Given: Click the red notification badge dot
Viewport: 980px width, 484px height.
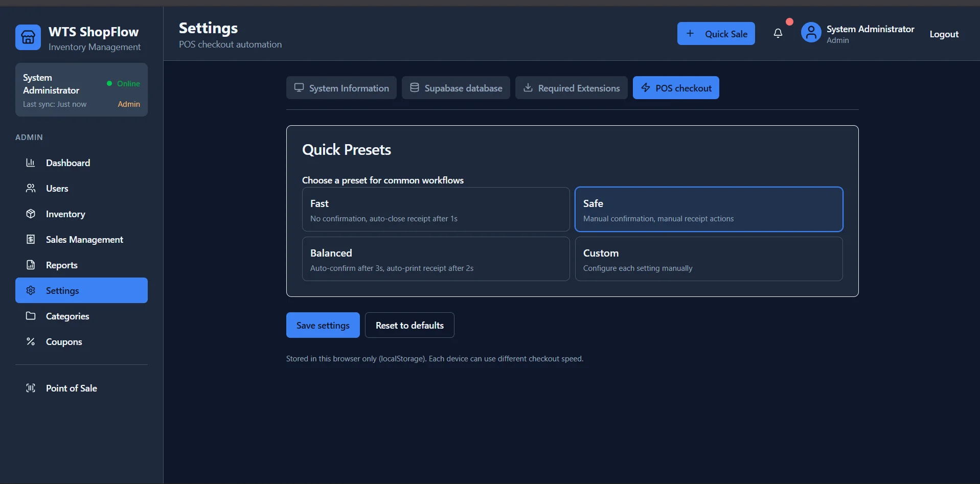Looking at the screenshot, I should pyautogui.click(x=789, y=21).
